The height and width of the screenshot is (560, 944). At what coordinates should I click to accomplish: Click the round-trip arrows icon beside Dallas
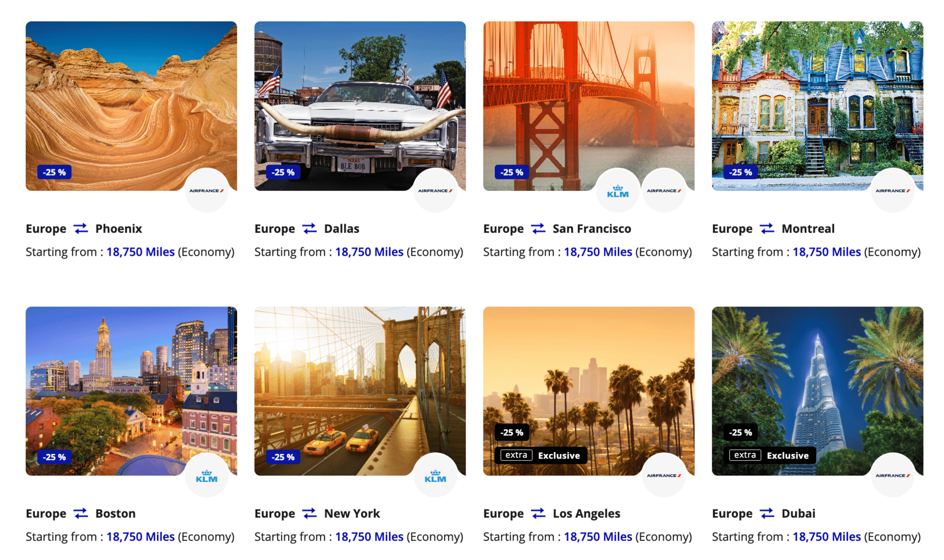click(310, 229)
